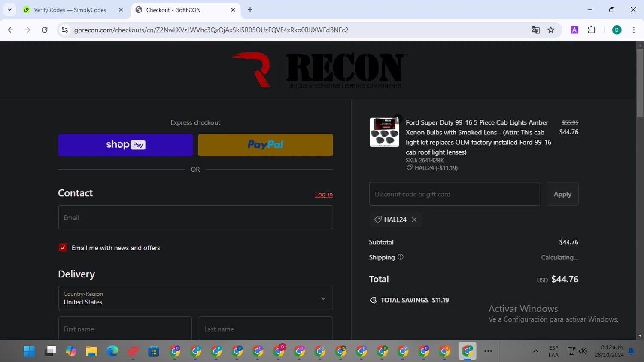Open the clock and date 28/10/2024
This screenshot has height=362, width=644.
pyautogui.click(x=609, y=351)
